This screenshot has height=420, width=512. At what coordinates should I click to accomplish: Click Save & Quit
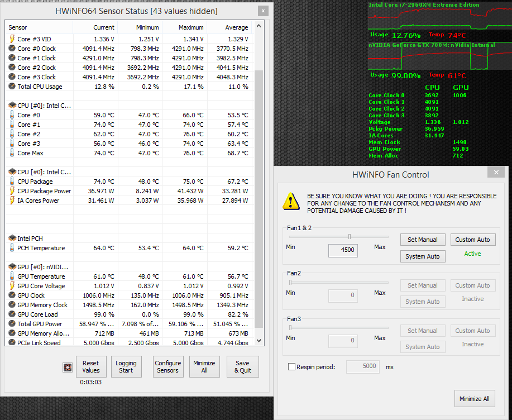pyautogui.click(x=243, y=366)
